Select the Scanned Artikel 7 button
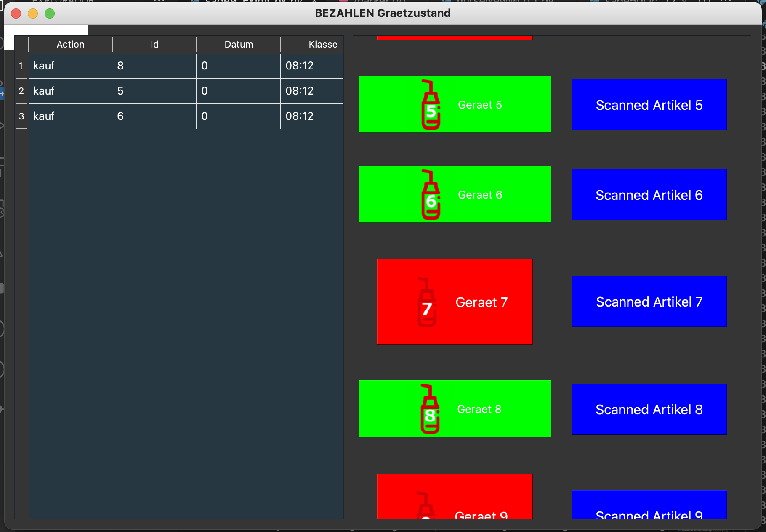Screen dimensions: 766x532 649,302
